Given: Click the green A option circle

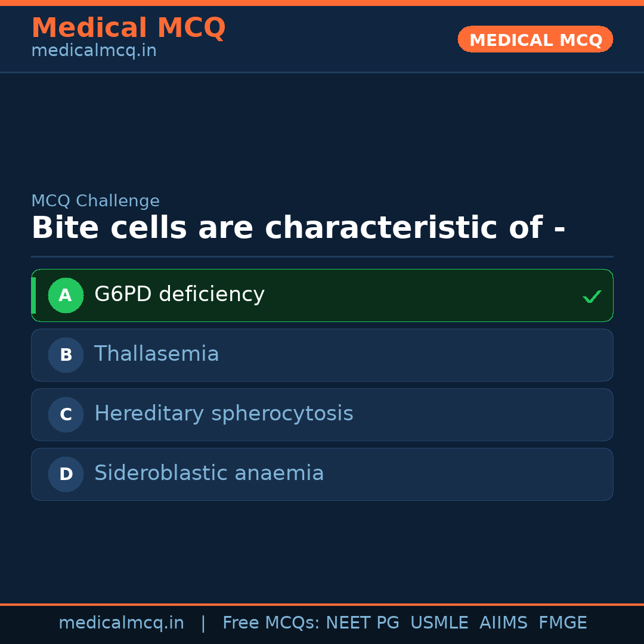Looking at the screenshot, I should (66, 295).
